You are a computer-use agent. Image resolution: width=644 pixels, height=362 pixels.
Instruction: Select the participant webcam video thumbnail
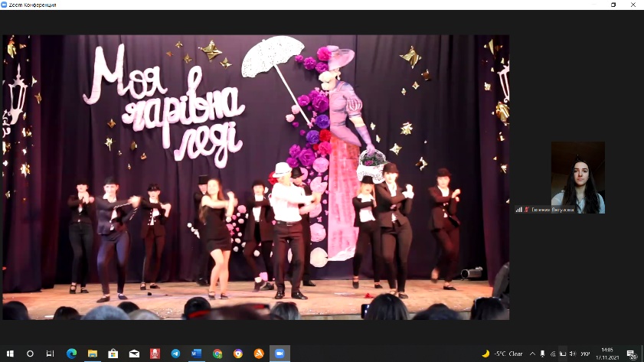coord(578,177)
